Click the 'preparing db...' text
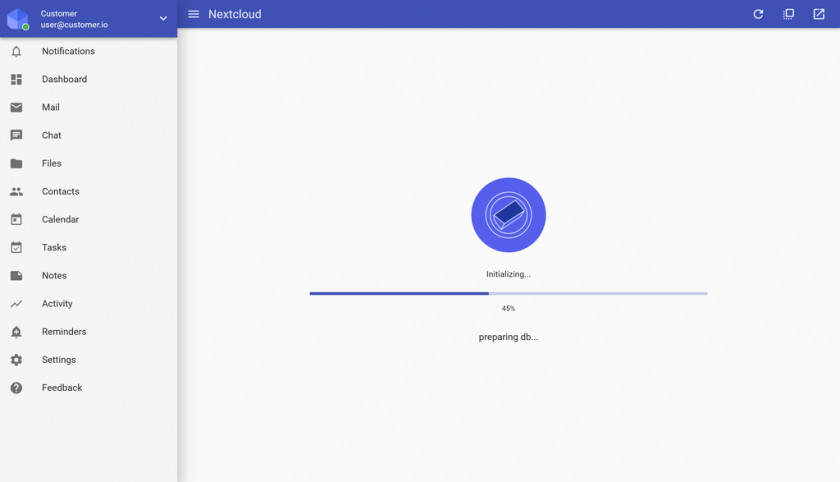 coord(508,337)
